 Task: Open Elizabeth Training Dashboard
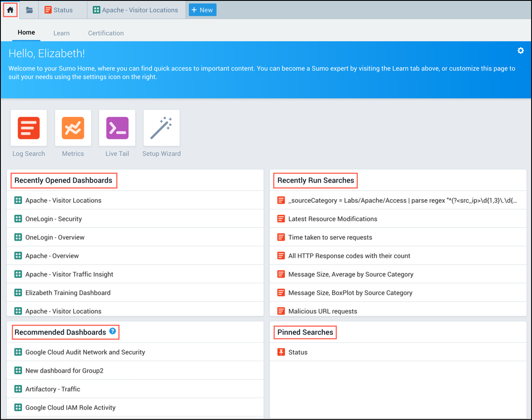pyautogui.click(x=68, y=293)
